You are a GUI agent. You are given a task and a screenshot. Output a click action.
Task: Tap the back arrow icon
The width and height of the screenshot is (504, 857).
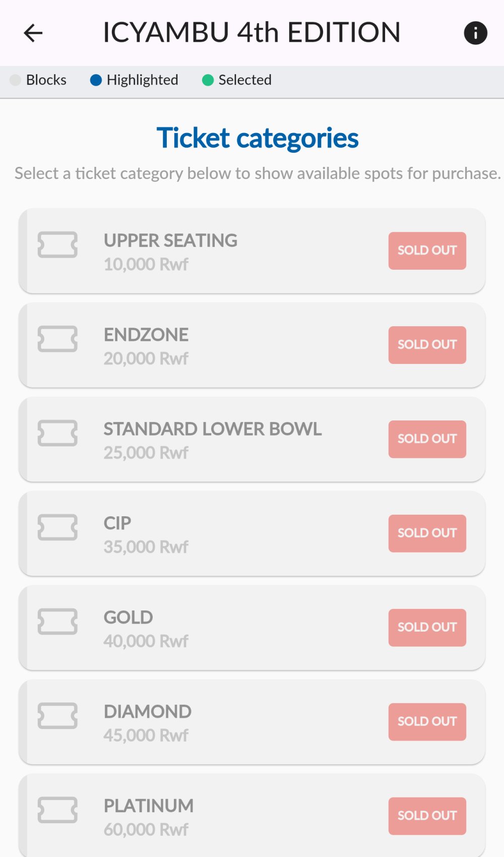[x=33, y=33]
